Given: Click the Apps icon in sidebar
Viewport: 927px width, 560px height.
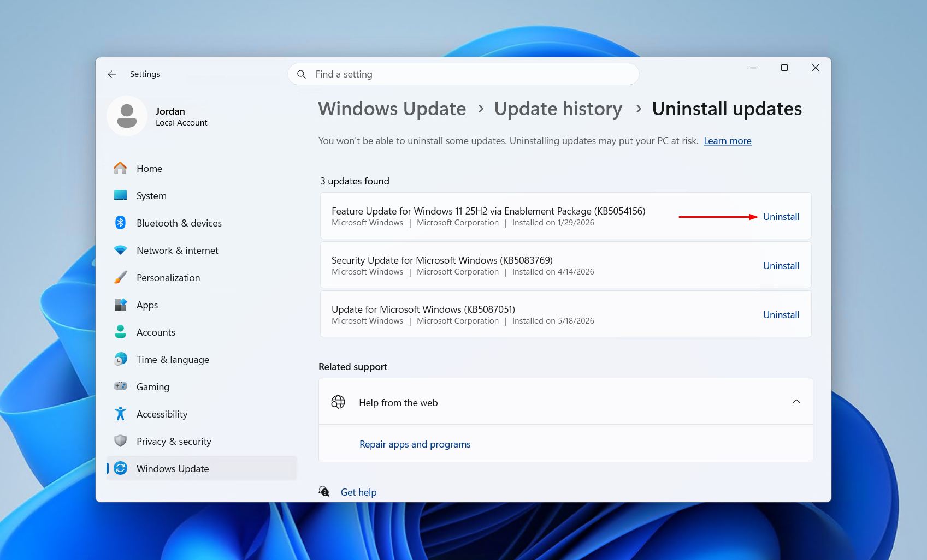Looking at the screenshot, I should (x=120, y=305).
